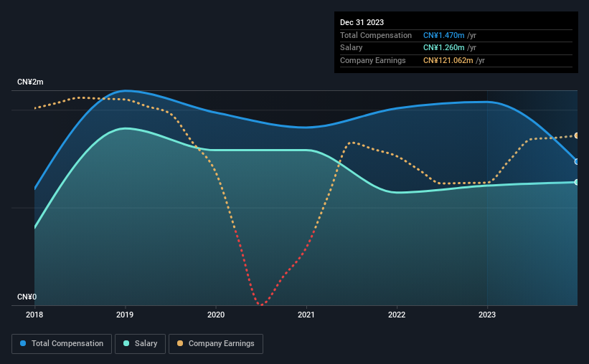Click the CN¥0 y-axis label
Image resolution: width=589 pixels, height=364 pixels.
27,297
